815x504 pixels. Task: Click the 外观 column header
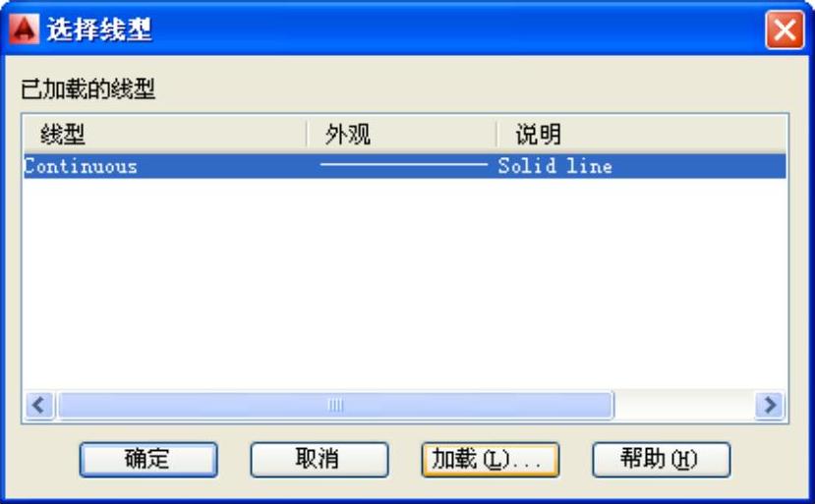click(x=402, y=134)
